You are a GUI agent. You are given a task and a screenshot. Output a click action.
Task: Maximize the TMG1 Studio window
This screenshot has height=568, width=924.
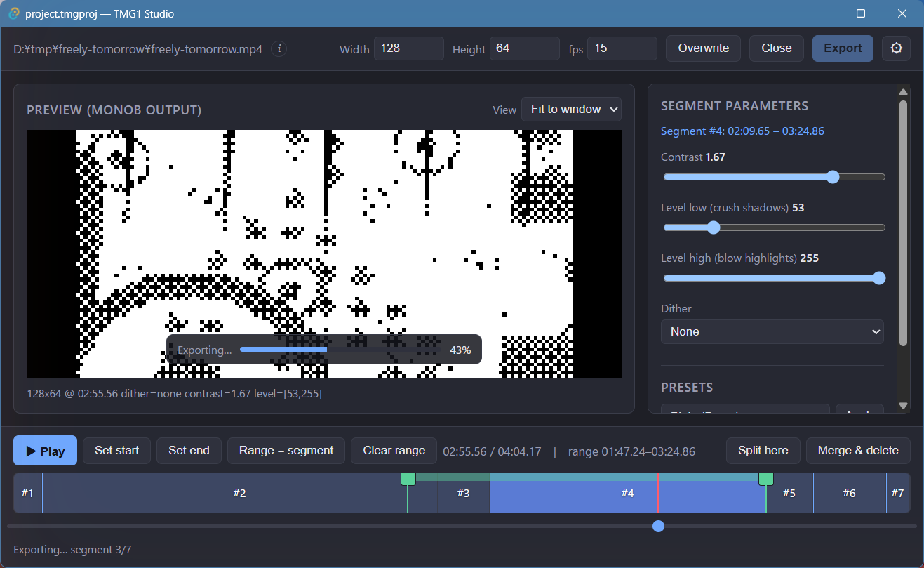click(861, 13)
